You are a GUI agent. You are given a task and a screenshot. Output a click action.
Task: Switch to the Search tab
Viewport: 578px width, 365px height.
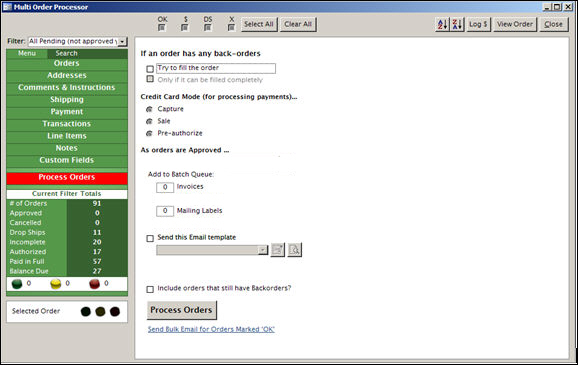click(66, 53)
